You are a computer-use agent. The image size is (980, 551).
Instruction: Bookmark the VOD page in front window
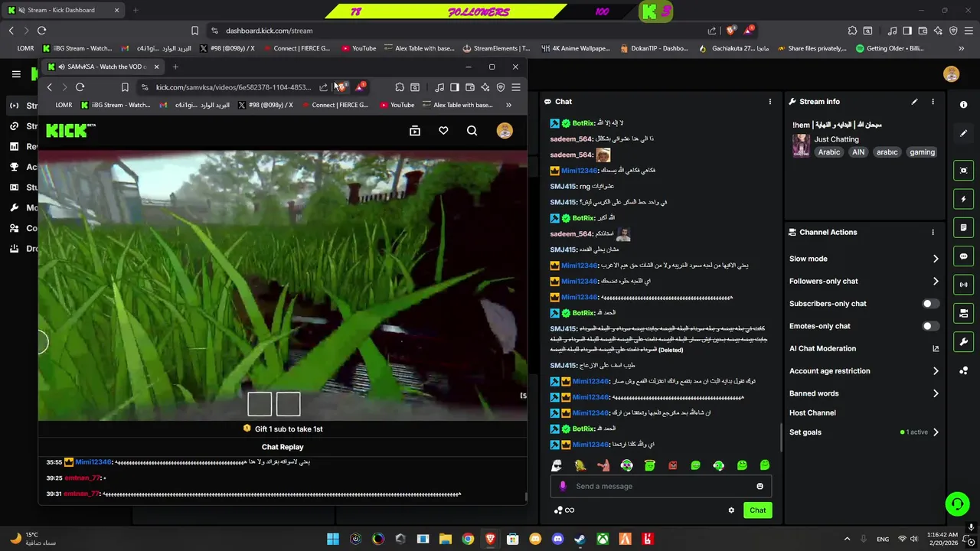125,87
